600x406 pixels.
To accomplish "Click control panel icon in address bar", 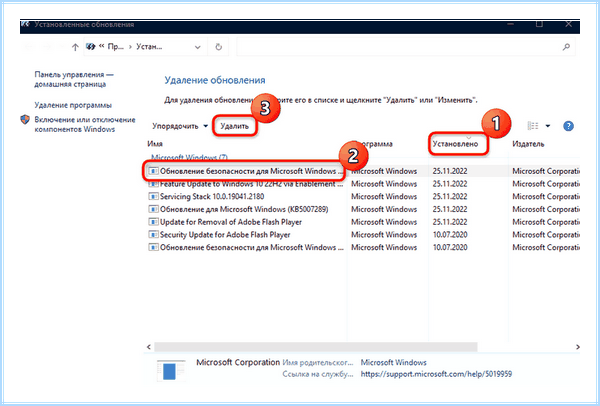I will 91,47.
